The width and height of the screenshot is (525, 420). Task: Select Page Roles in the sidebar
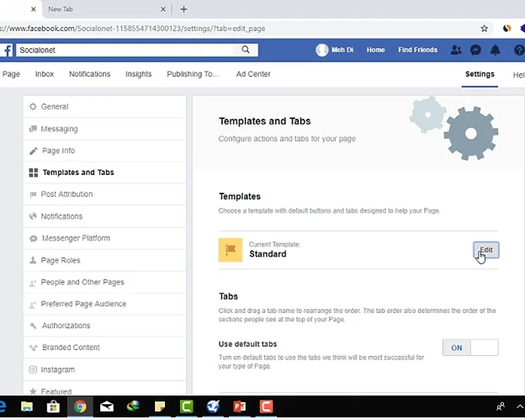click(x=61, y=260)
